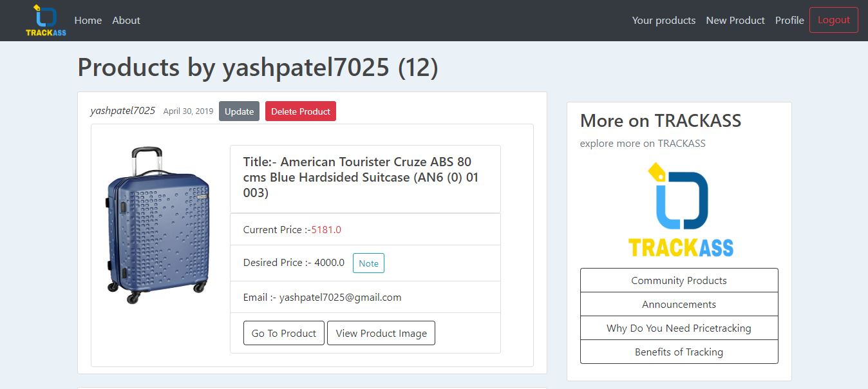The width and height of the screenshot is (868, 389).
Task: Click the More on TRACKASS heading
Action: [x=661, y=120]
